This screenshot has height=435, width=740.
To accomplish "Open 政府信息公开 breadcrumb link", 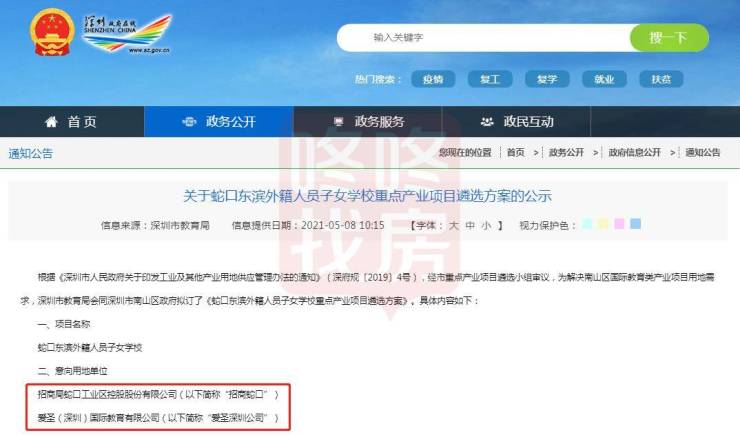I will (634, 152).
